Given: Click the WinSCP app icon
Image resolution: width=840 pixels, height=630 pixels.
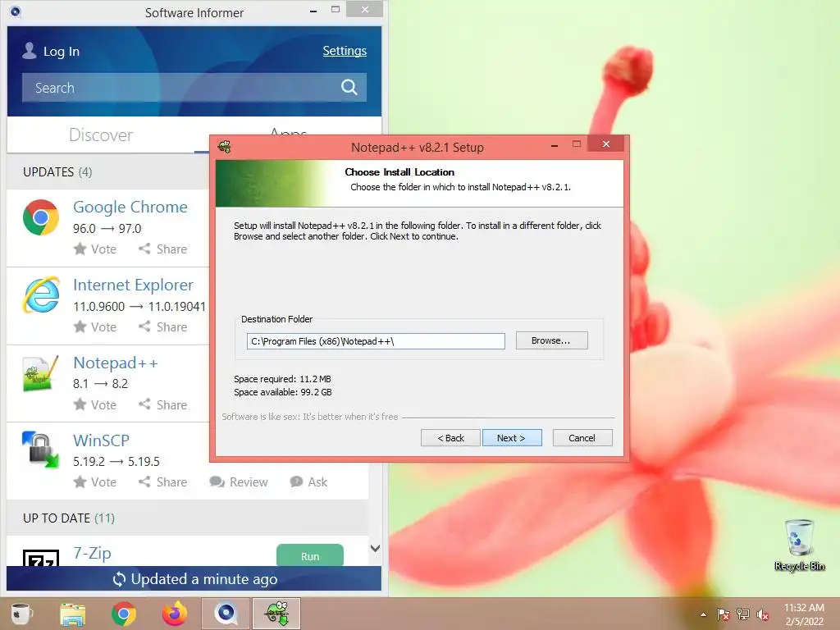Looking at the screenshot, I should [x=41, y=450].
